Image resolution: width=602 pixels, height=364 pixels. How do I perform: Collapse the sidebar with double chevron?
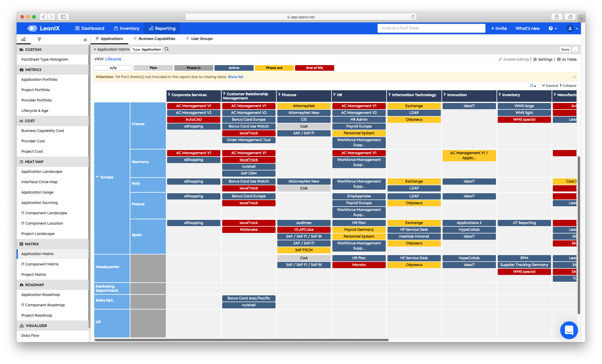click(85, 40)
